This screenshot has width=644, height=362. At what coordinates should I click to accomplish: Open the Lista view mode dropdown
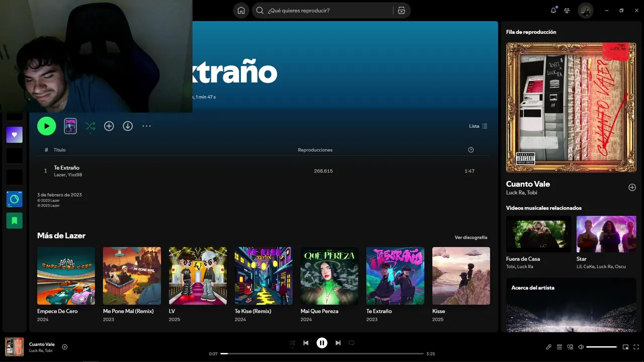(478, 126)
